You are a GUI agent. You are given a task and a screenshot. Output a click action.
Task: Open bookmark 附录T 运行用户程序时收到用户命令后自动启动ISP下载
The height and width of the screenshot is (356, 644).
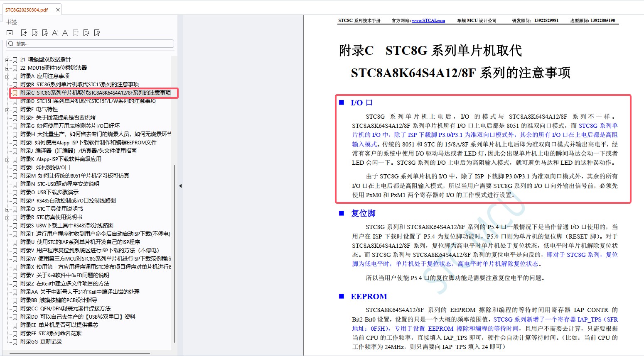tap(95, 234)
